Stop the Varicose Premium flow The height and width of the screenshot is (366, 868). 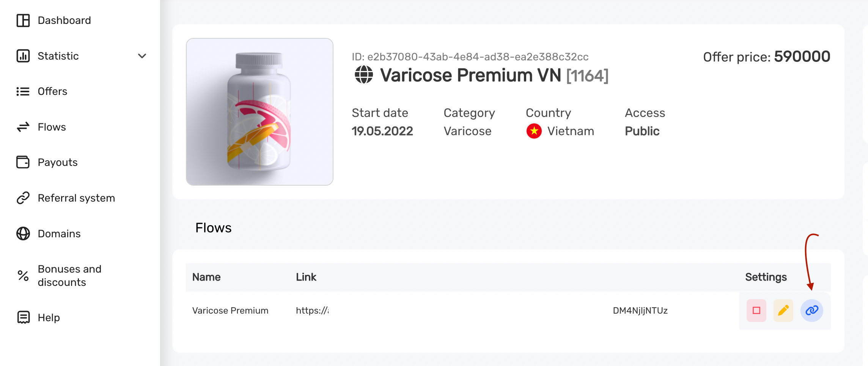tap(756, 311)
